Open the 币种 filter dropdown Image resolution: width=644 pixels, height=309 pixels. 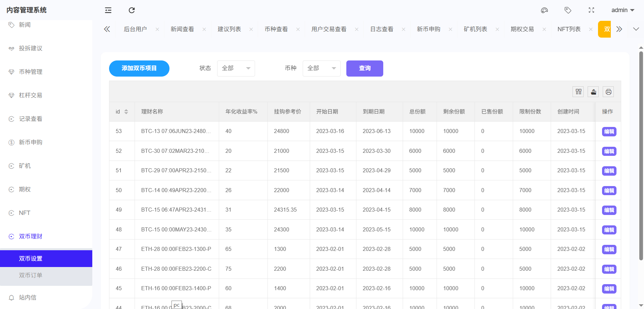coord(321,69)
